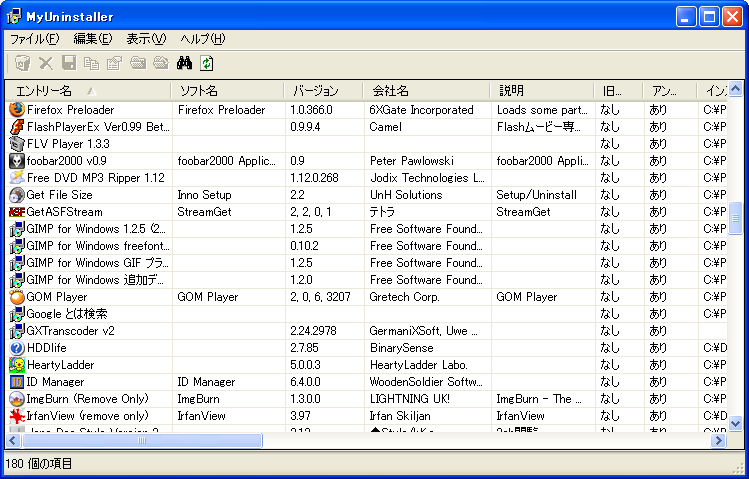The image size is (749, 479).
Task: Sort by the バージョン column header
Action: tap(323, 90)
